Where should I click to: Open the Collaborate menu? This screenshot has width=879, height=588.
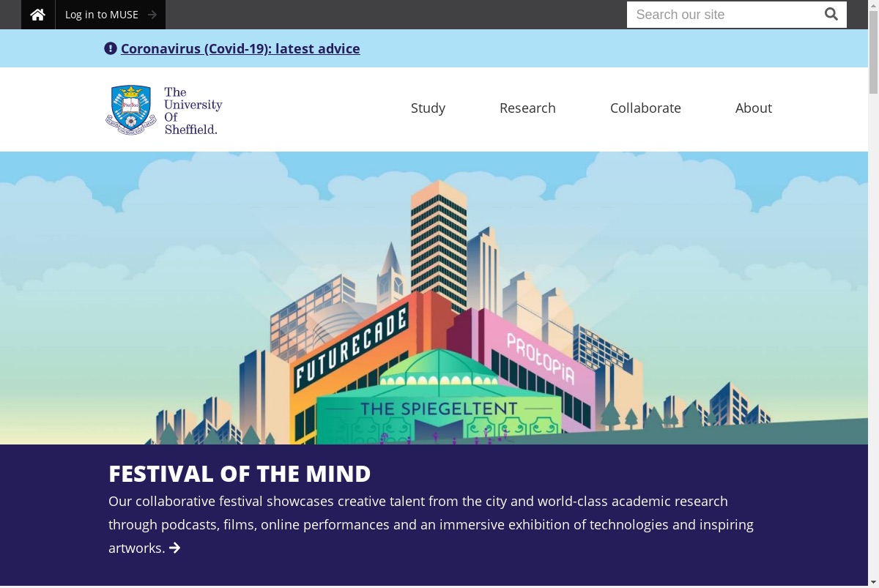tap(645, 108)
